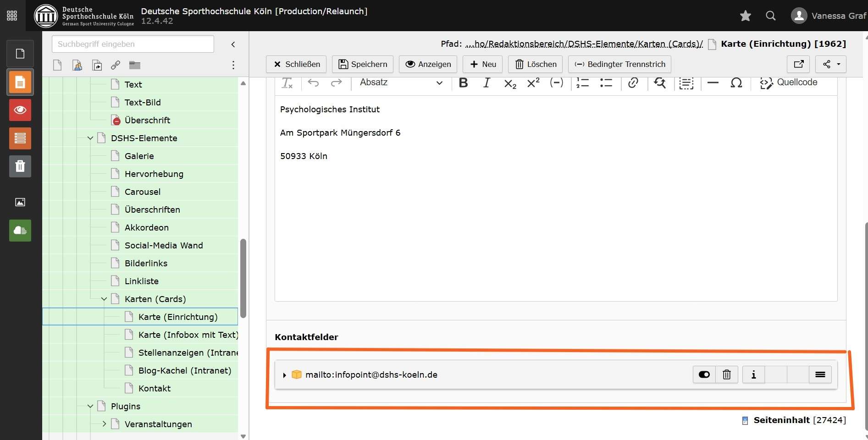Select the Akkordeon page in tree
The width and height of the screenshot is (868, 440).
point(146,228)
